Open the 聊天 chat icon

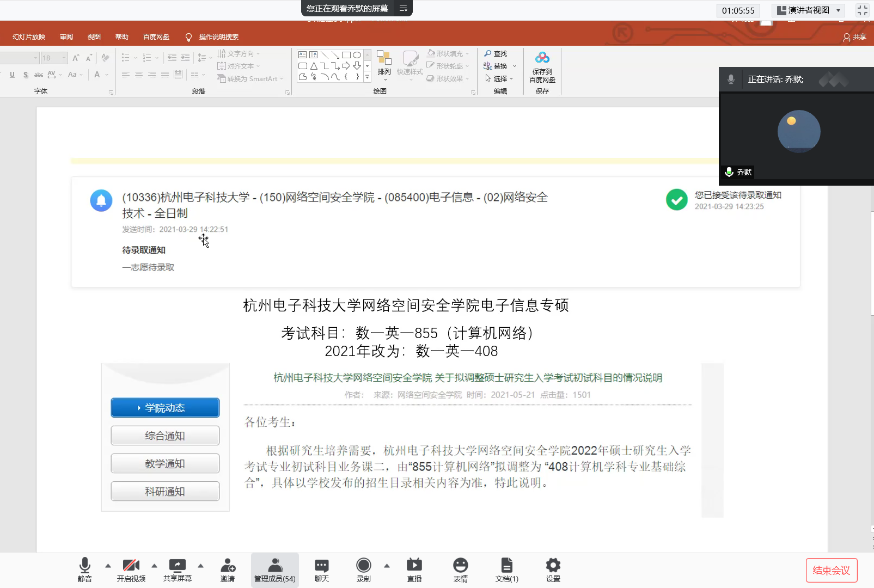pyautogui.click(x=322, y=569)
